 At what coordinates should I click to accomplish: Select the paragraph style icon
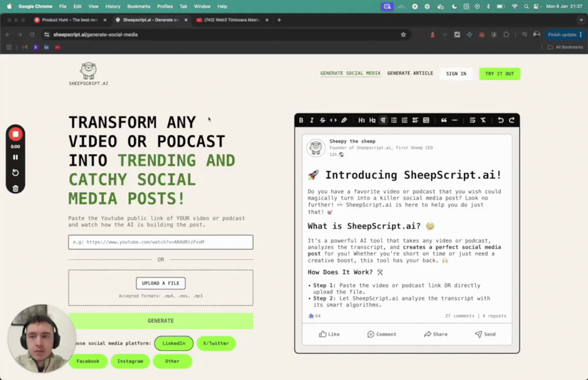click(x=383, y=121)
